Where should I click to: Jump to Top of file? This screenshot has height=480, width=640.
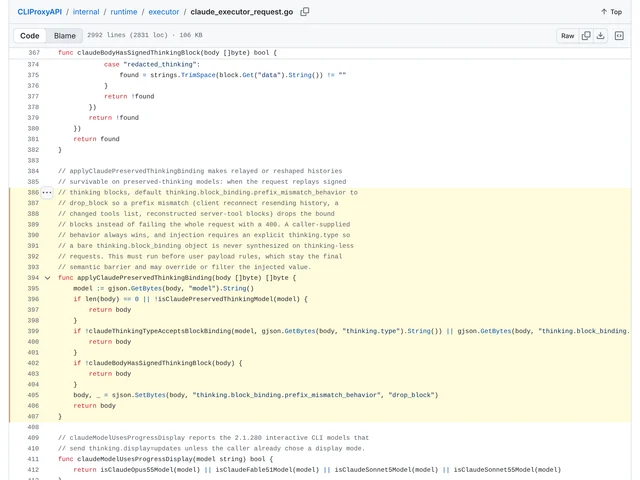[611, 12]
